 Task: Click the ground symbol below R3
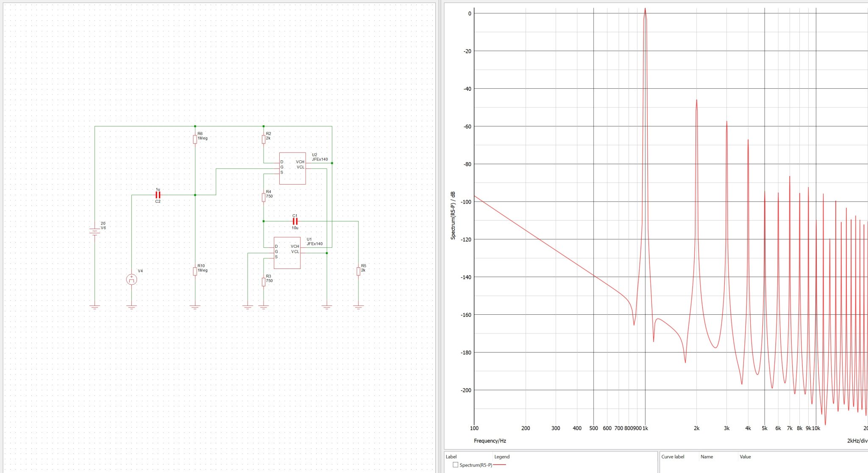pos(264,307)
